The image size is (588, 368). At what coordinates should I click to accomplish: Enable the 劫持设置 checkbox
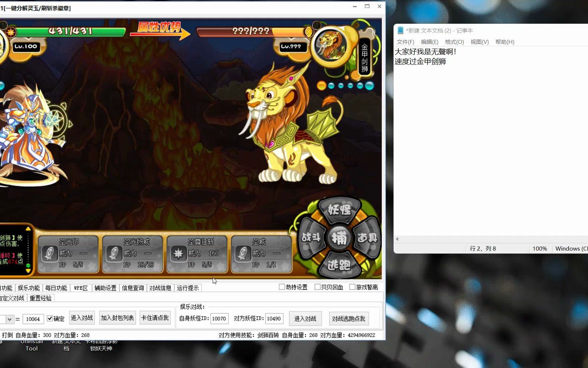pyautogui.click(x=282, y=287)
